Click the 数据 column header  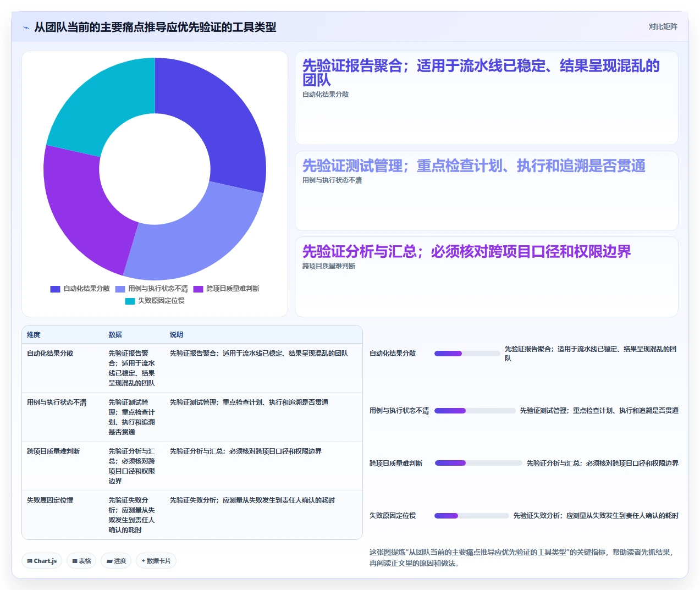(x=115, y=335)
